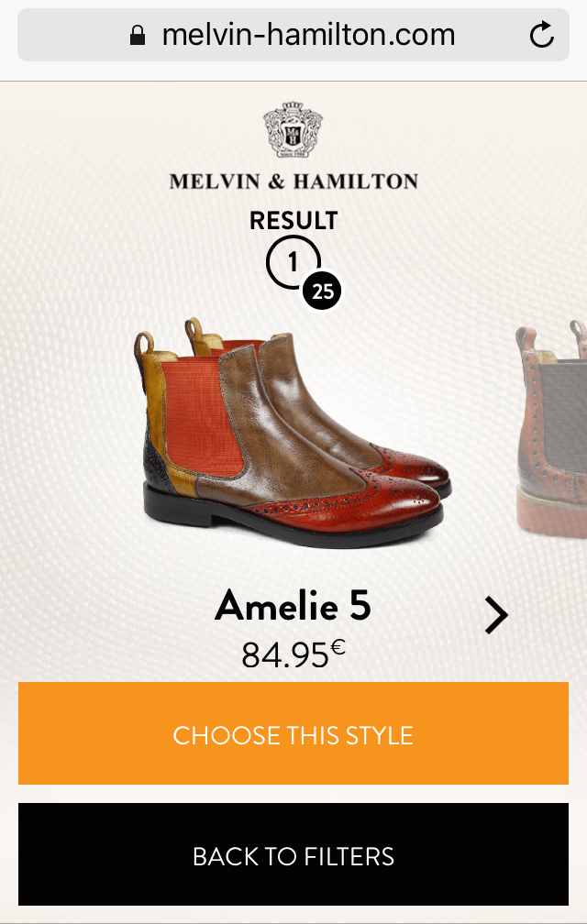Select the circled result number 1
The width and height of the screenshot is (587, 924).
pyautogui.click(x=293, y=262)
